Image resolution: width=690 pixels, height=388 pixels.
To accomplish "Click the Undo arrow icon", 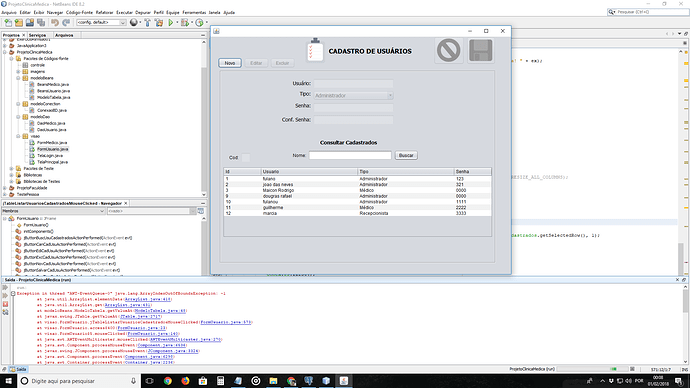I will coord(55,22).
